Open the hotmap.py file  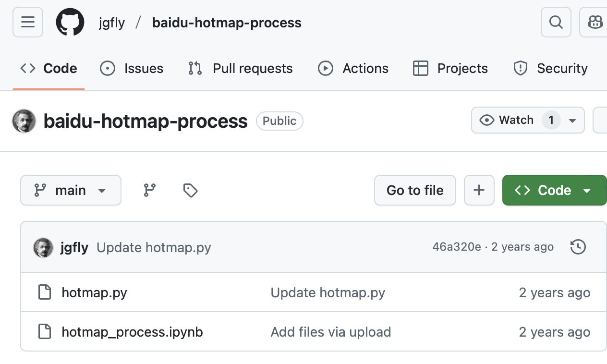pyautogui.click(x=94, y=292)
